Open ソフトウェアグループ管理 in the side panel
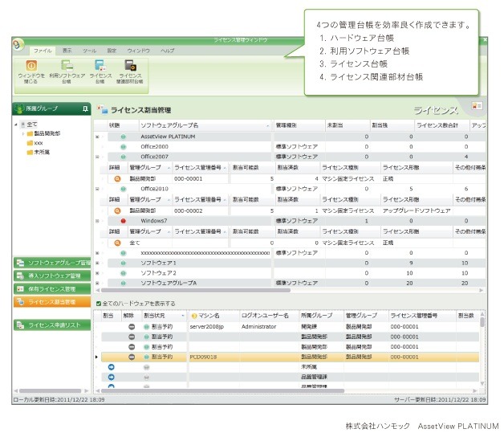The height and width of the screenshot is (433, 504). [x=52, y=263]
